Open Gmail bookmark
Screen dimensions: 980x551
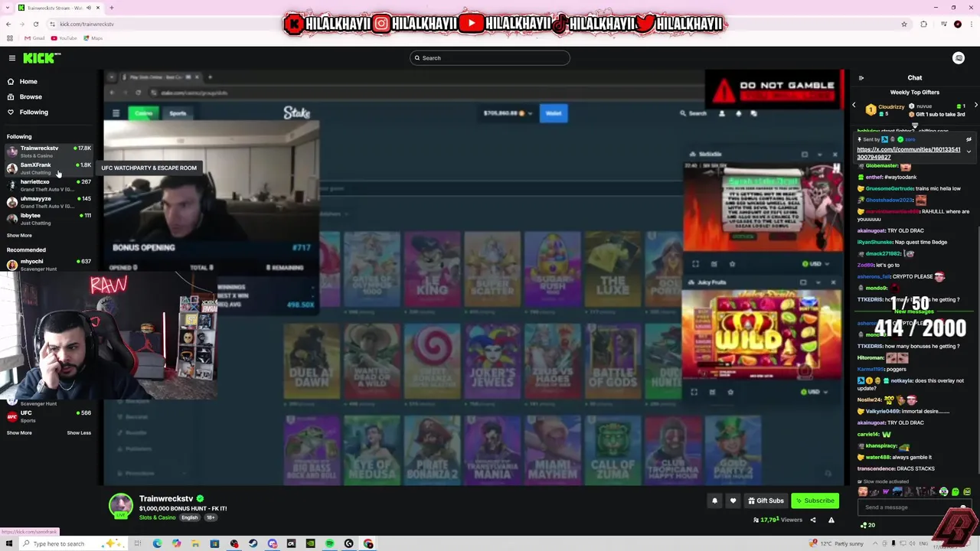(x=34, y=38)
